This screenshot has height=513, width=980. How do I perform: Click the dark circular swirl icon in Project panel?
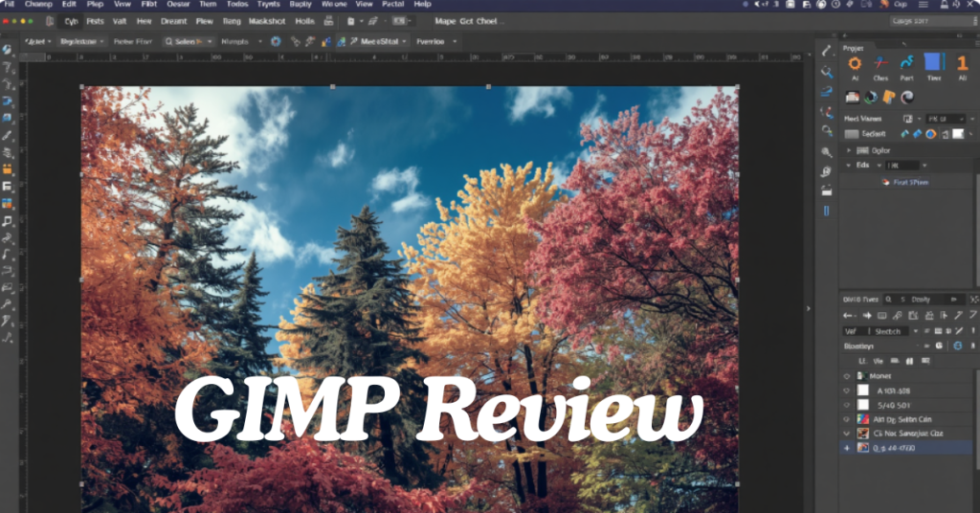tap(871, 98)
